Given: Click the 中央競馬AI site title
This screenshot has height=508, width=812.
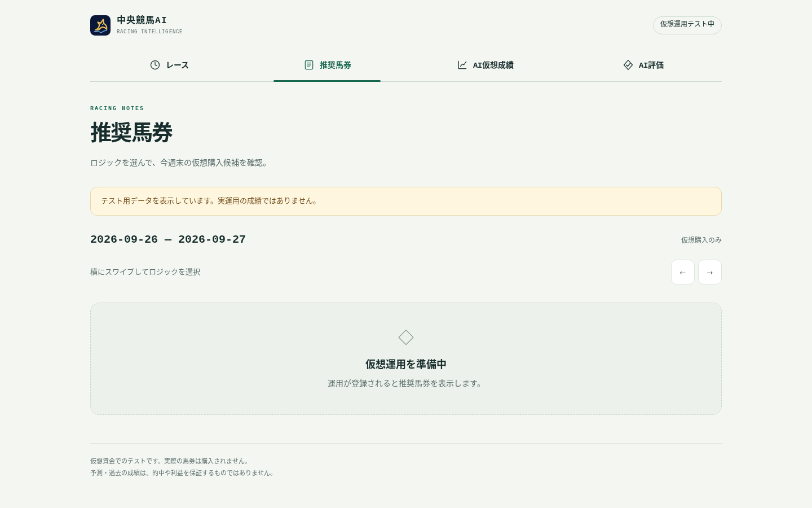Looking at the screenshot, I should (x=142, y=20).
